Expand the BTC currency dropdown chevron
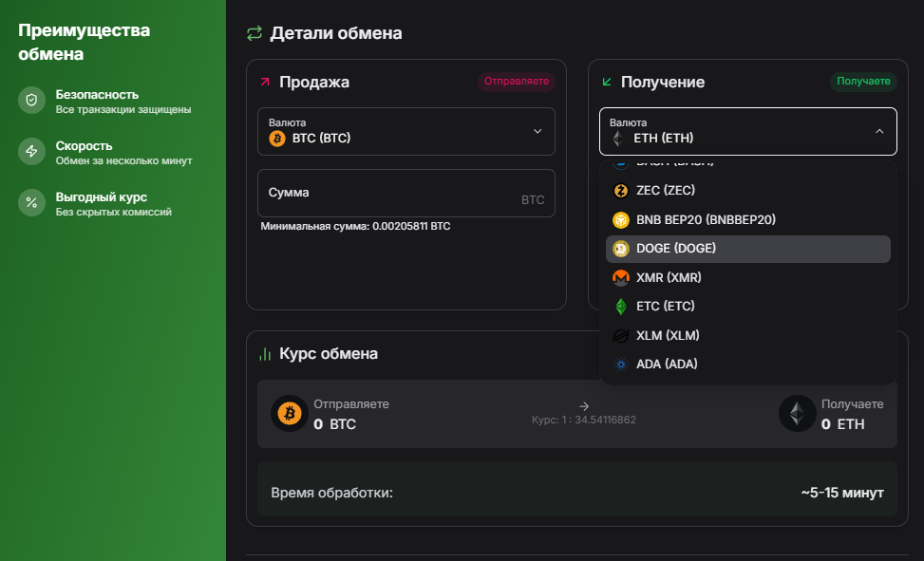 point(537,131)
